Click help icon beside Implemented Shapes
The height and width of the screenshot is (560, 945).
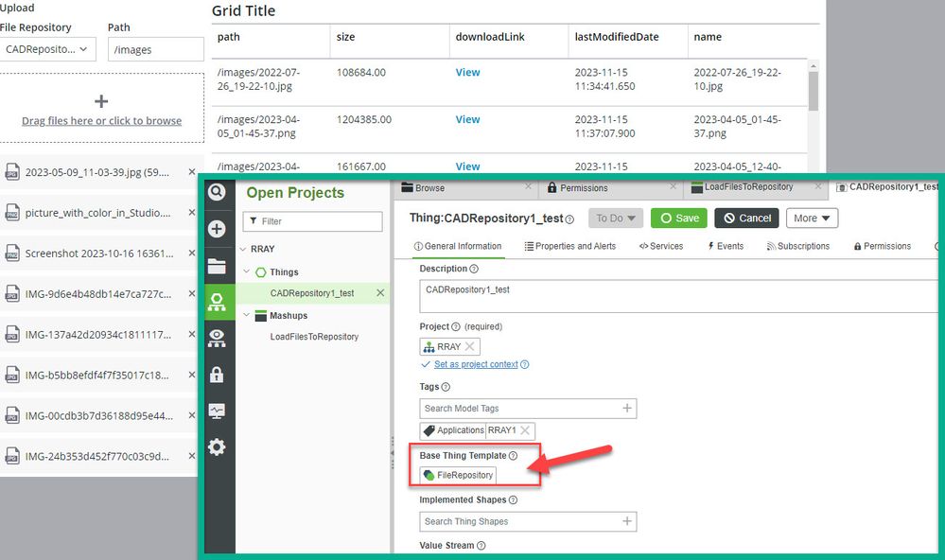[513, 499]
